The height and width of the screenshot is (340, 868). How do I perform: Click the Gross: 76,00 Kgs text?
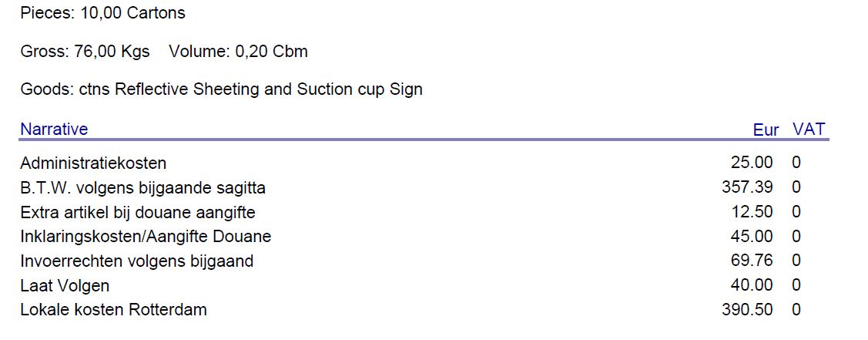click(x=85, y=52)
